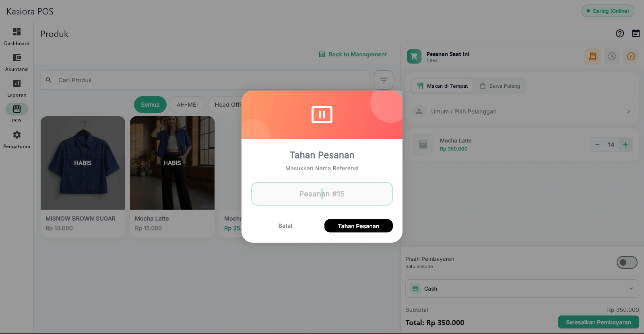Screen dimensions: 644x334
Task: Toggle the Pisah Pembayaran switch
Action: (x=627, y=262)
